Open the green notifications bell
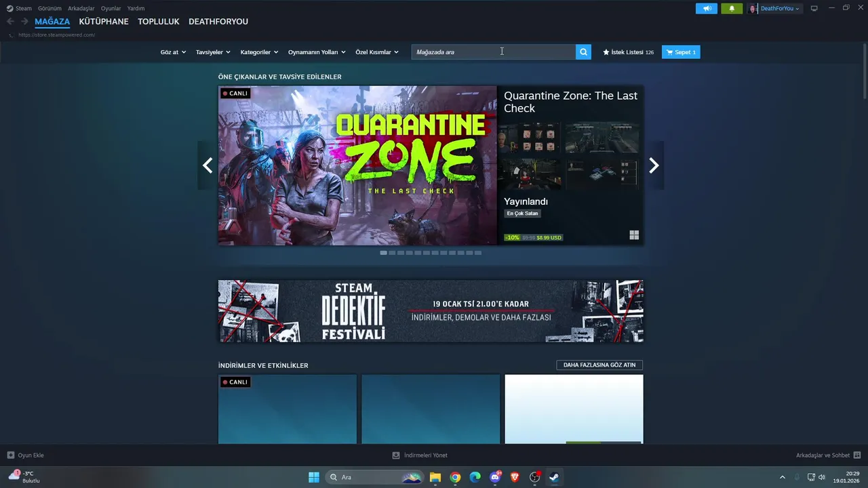This screenshot has width=868, height=488. (732, 9)
